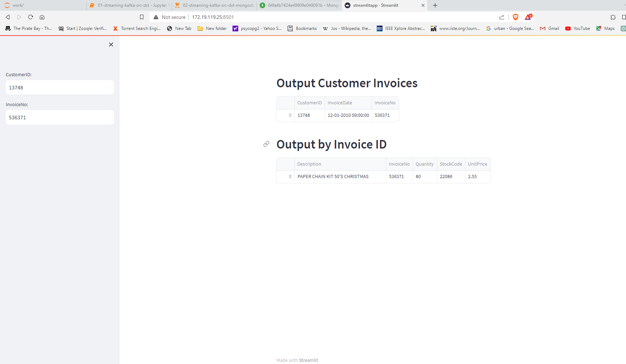
Task: Go to the browser home page
Action: (42, 17)
